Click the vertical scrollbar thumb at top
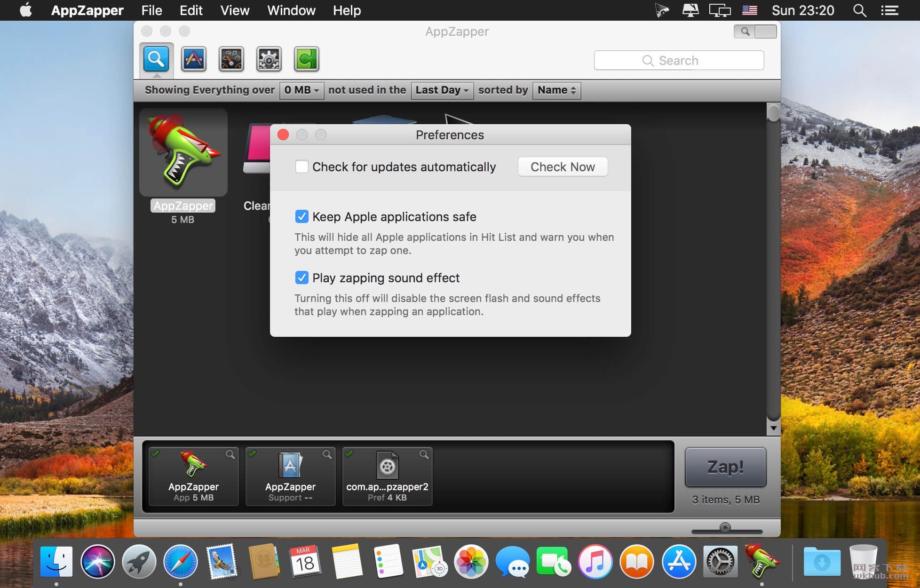This screenshot has width=920, height=588. pyautogui.click(x=773, y=112)
